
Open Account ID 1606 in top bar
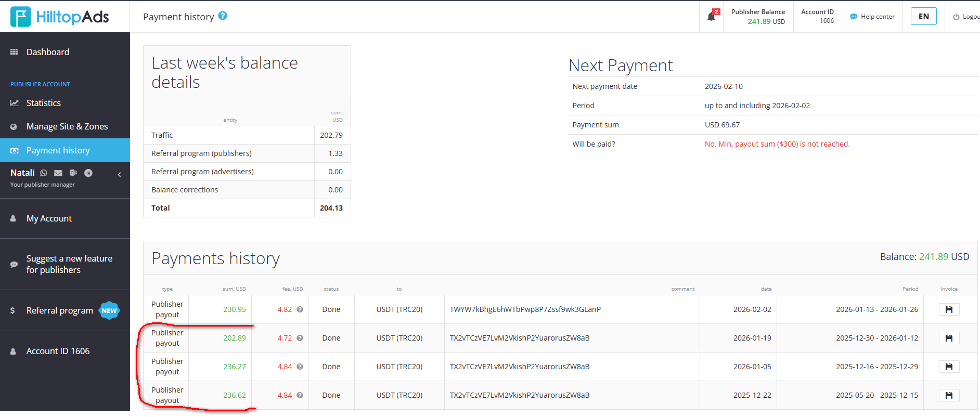pyautogui.click(x=817, y=17)
